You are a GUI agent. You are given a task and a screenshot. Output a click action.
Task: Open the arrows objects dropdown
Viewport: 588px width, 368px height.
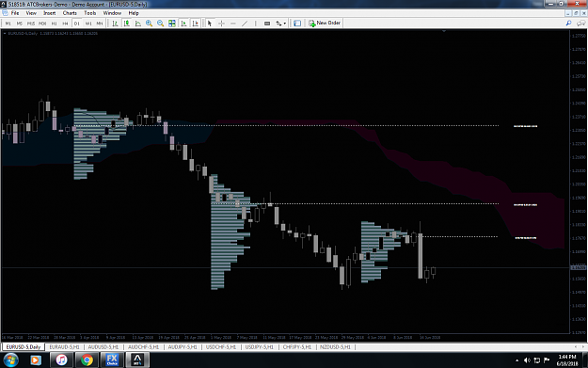click(281, 24)
